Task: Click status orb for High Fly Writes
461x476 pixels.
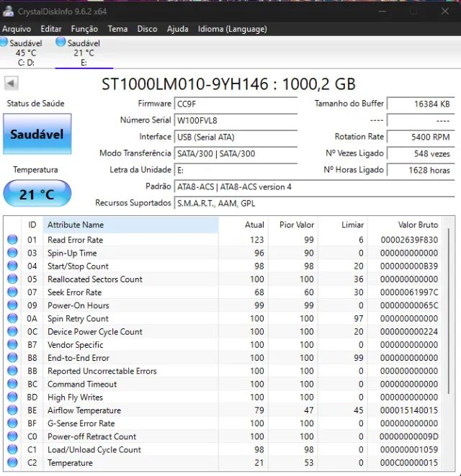Action: tap(12, 397)
